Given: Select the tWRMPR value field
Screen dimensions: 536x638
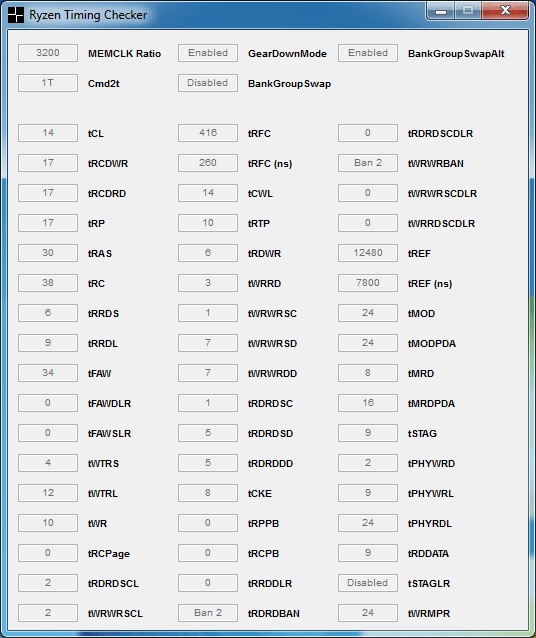Looking at the screenshot, I should pyautogui.click(x=368, y=613).
